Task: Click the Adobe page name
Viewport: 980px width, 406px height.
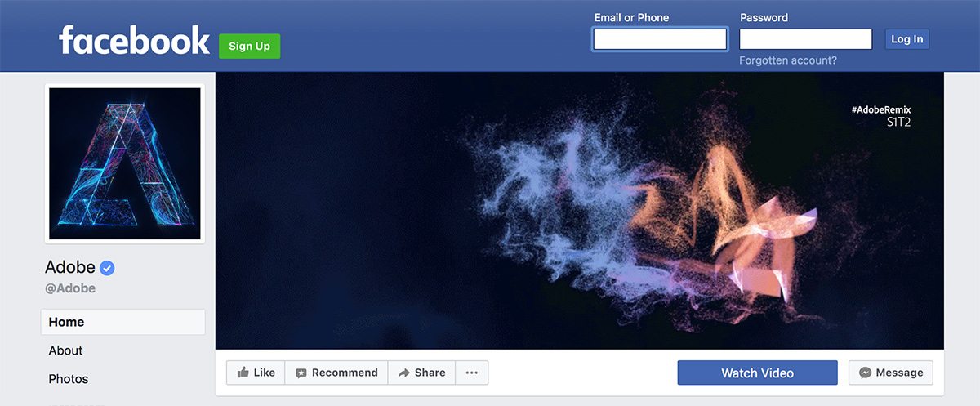Action: coord(69,268)
